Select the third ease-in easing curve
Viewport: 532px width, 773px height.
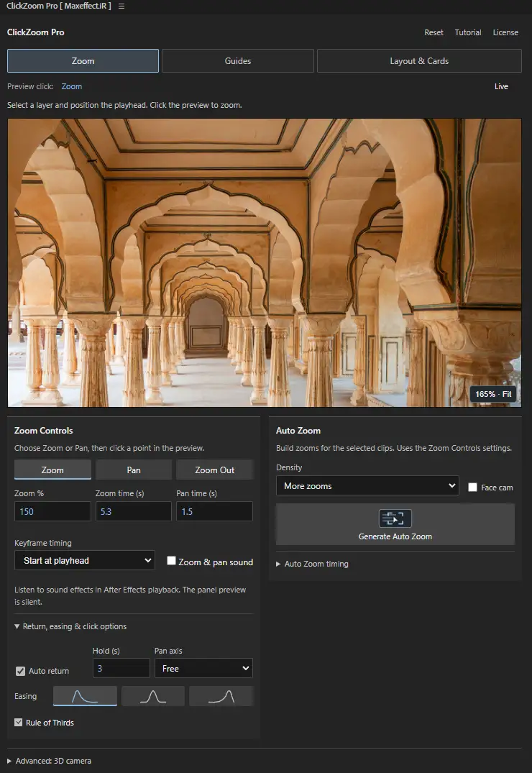pos(221,696)
